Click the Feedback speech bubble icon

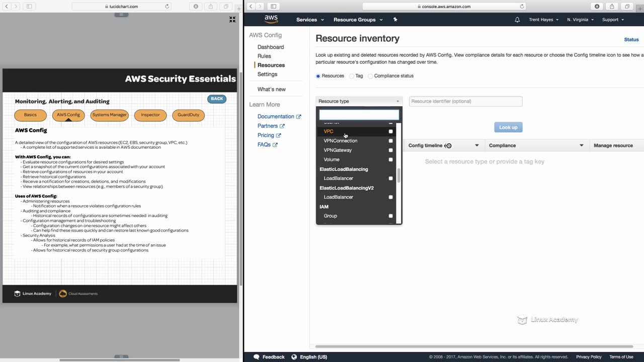[257, 357]
